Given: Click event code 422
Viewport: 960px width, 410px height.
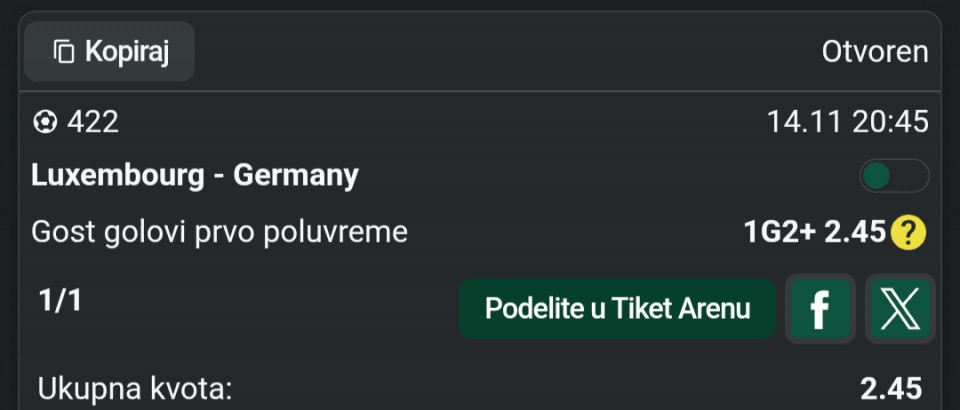Looking at the screenshot, I should pyautogui.click(x=93, y=122).
